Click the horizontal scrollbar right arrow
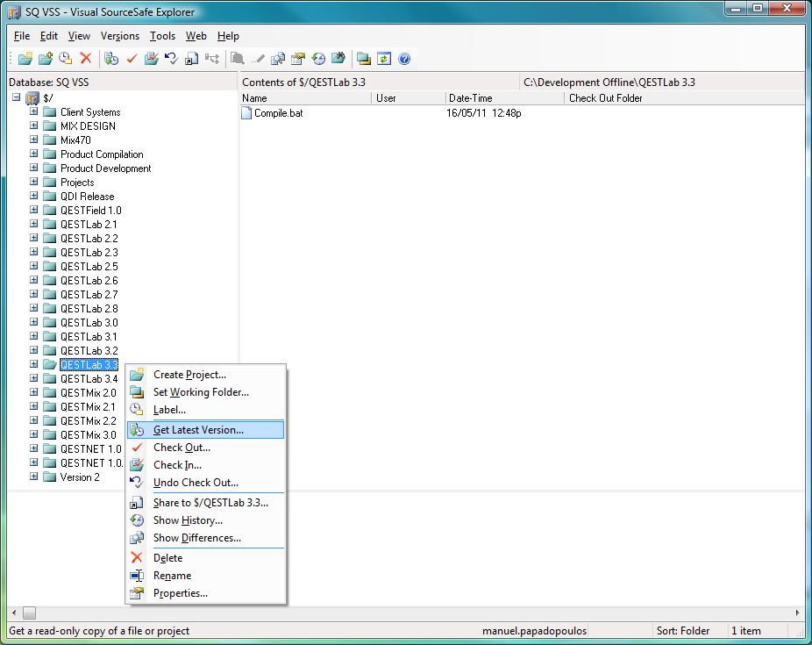812x645 pixels. point(797,613)
